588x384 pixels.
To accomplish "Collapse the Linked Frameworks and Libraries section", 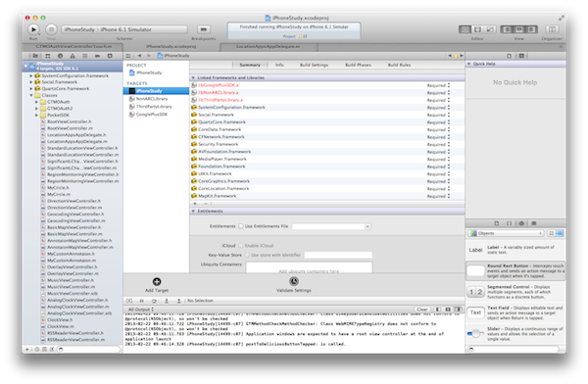I will pos(193,77).
